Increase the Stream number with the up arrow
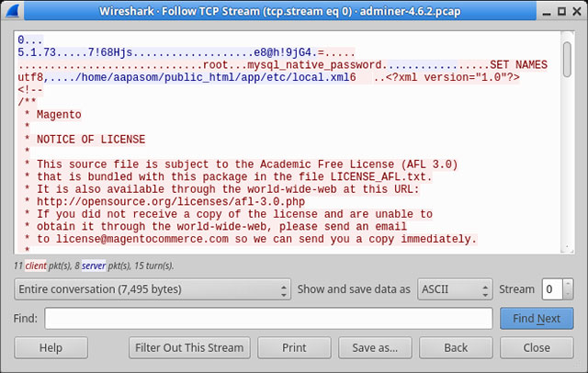This screenshot has height=373, width=588. (567, 285)
